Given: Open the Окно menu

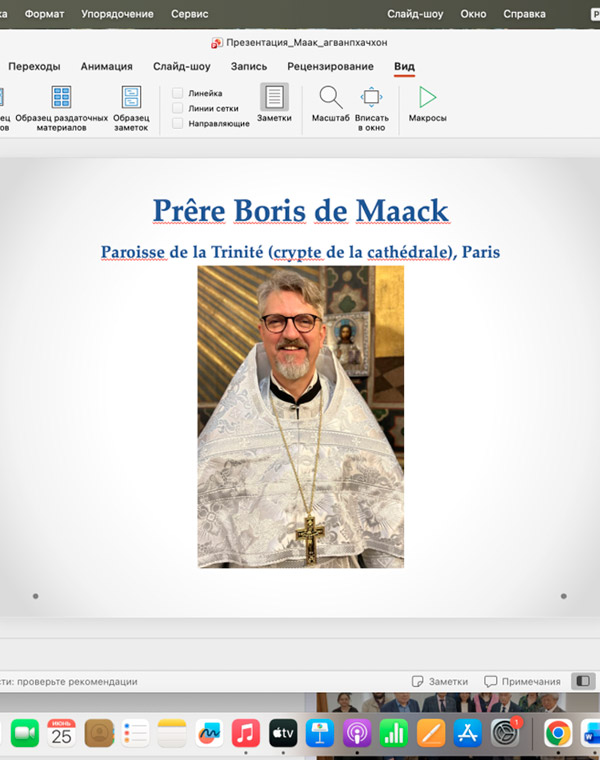Looking at the screenshot, I should pos(474,14).
